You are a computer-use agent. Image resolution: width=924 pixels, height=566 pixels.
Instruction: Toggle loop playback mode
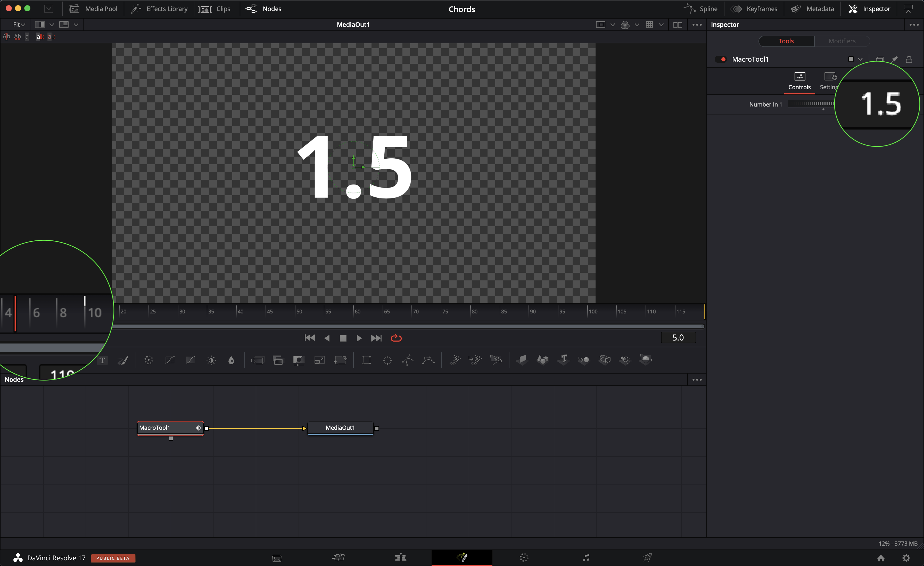point(396,338)
